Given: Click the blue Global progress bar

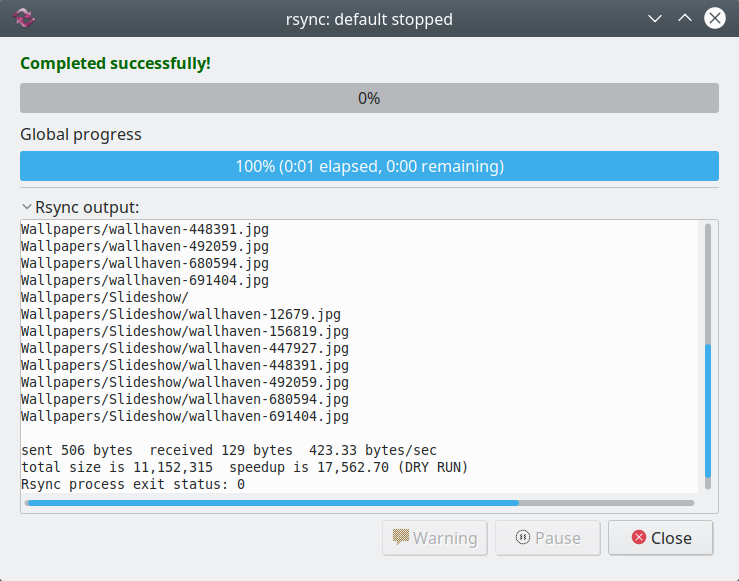Looking at the screenshot, I should tap(369, 166).
